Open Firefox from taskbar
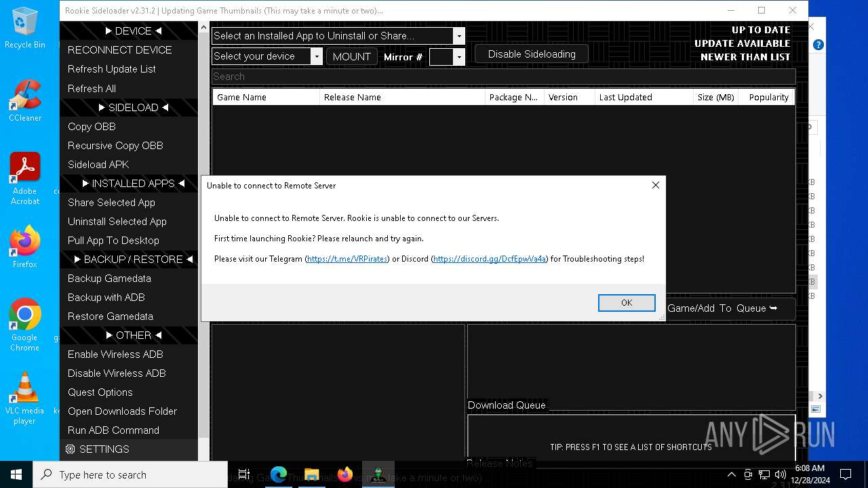Image resolution: width=868 pixels, height=488 pixels. (345, 474)
